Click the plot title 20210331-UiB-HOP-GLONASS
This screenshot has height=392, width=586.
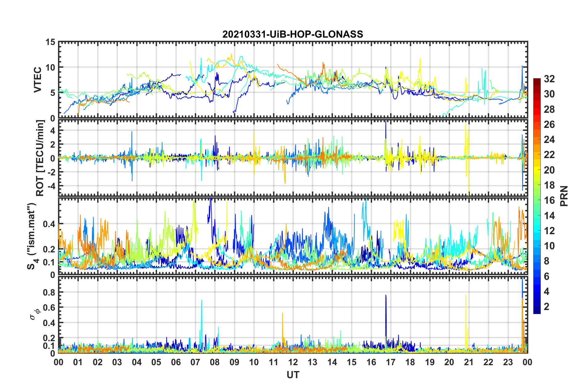[x=293, y=34]
